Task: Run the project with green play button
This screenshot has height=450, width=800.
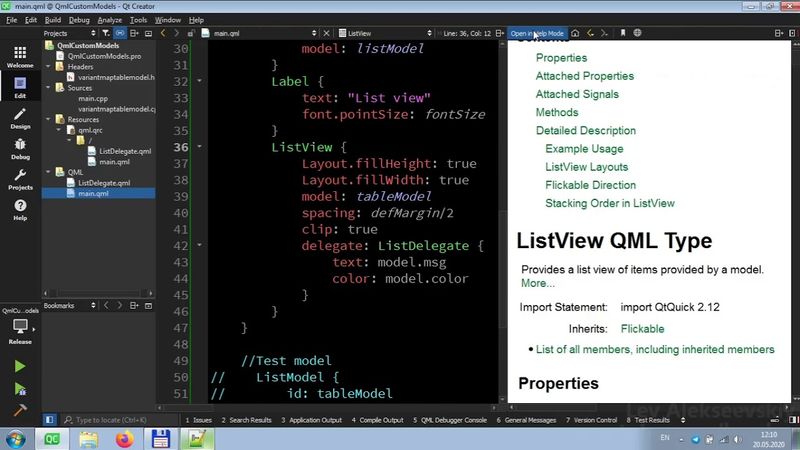Action: (20, 366)
